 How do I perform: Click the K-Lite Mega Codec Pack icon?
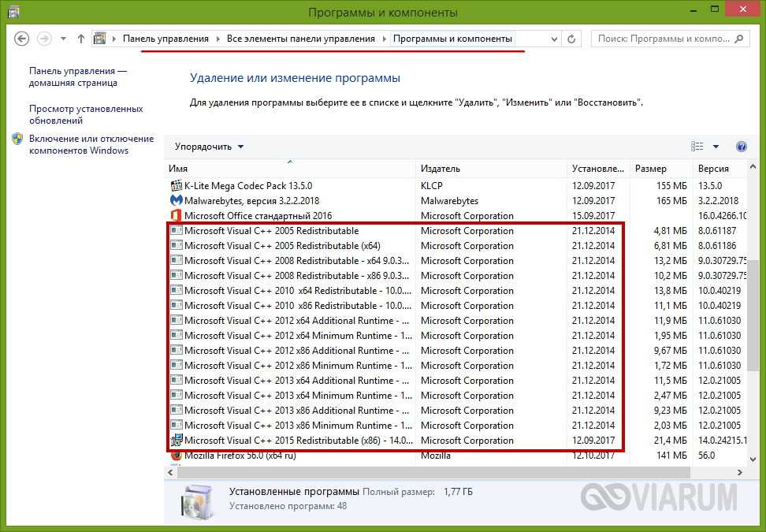tap(177, 186)
